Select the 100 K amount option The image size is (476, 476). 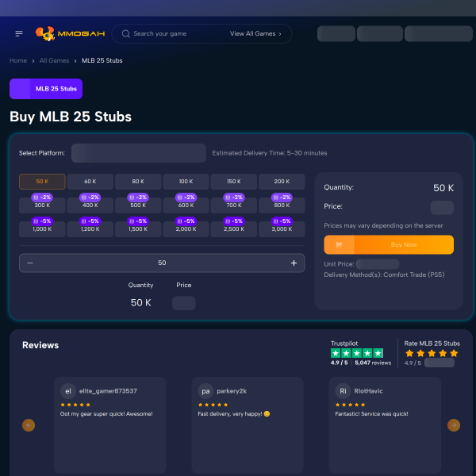pos(186,182)
